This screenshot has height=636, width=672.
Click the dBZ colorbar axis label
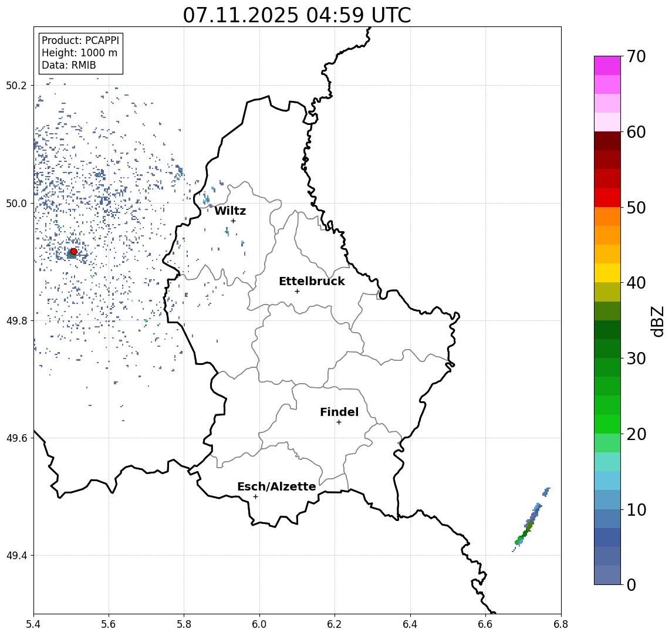click(x=657, y=322)
